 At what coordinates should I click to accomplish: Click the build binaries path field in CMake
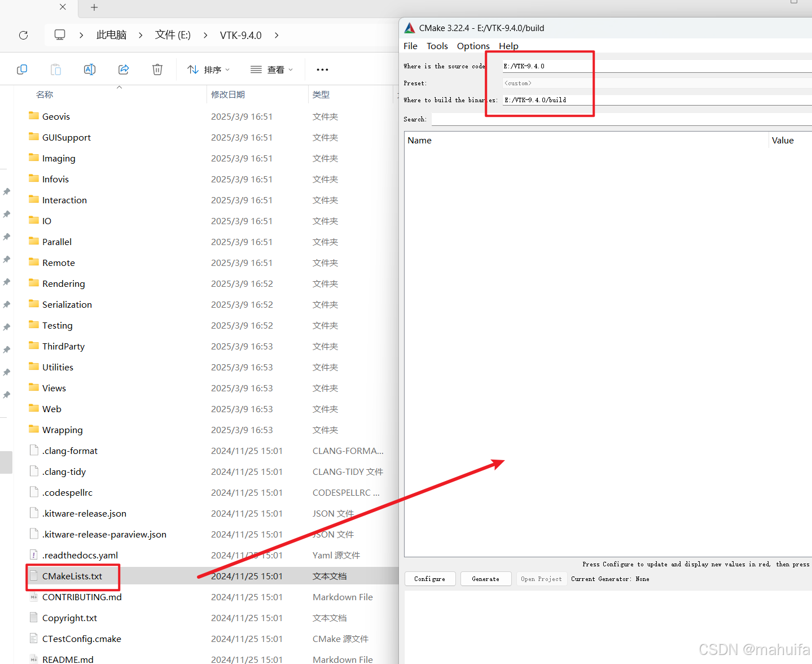click(x=657, y=100)
